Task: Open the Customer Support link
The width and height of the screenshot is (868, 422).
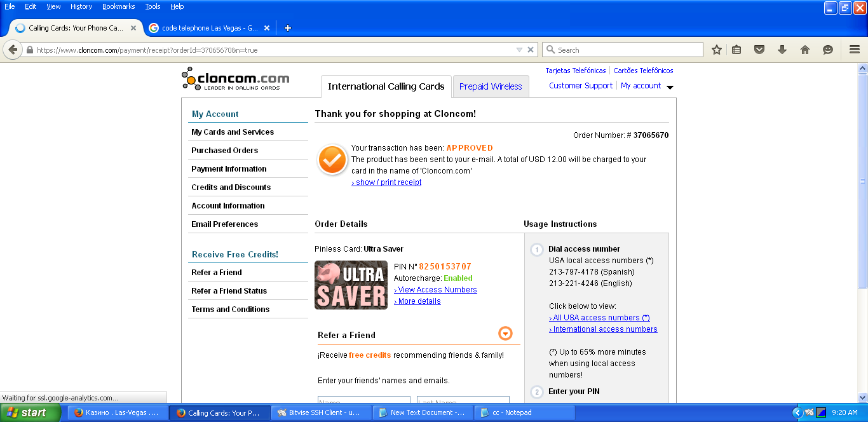Action: tap(581, 86)
